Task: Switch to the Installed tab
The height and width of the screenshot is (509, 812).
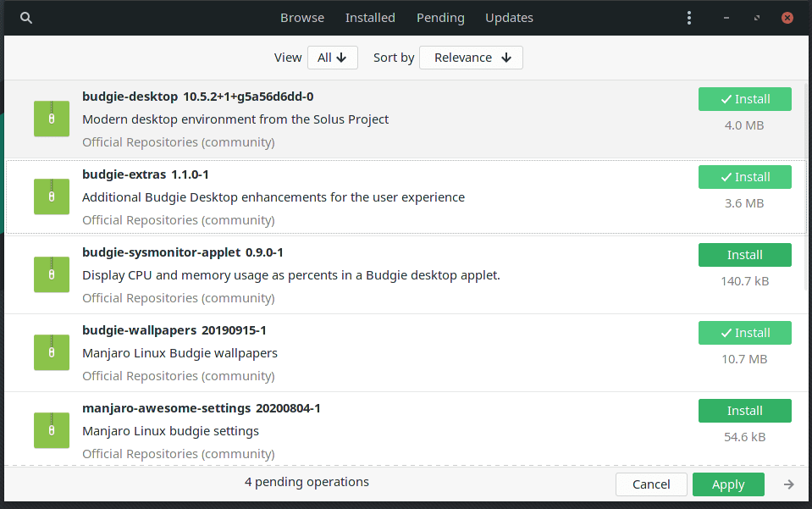Action: coord(370,18)
